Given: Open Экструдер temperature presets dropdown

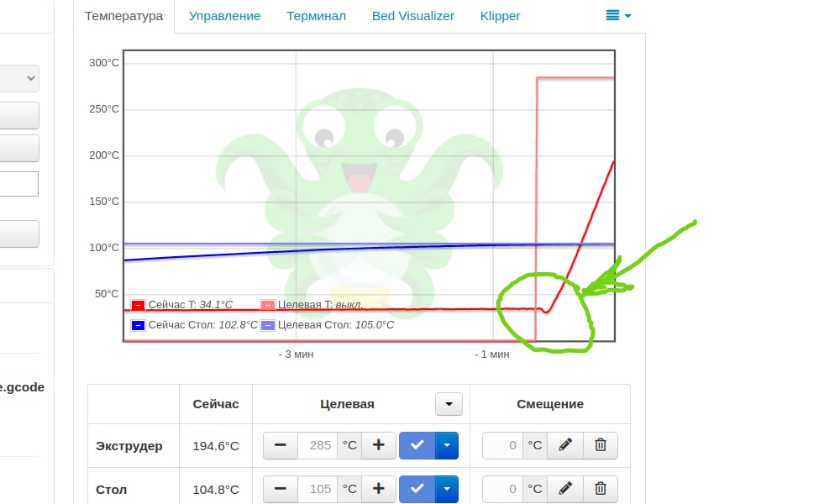Looking at the screenshot, I should (447, 445).
